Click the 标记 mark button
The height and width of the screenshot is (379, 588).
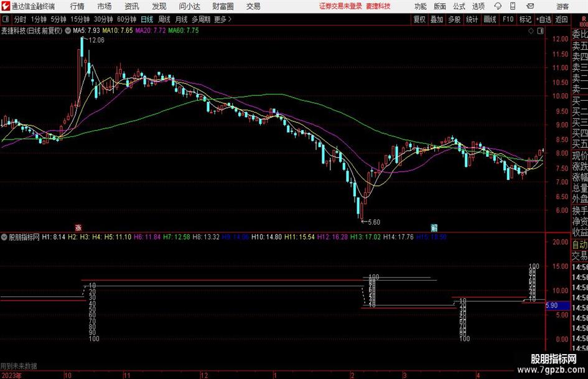(x=525, y=19)
